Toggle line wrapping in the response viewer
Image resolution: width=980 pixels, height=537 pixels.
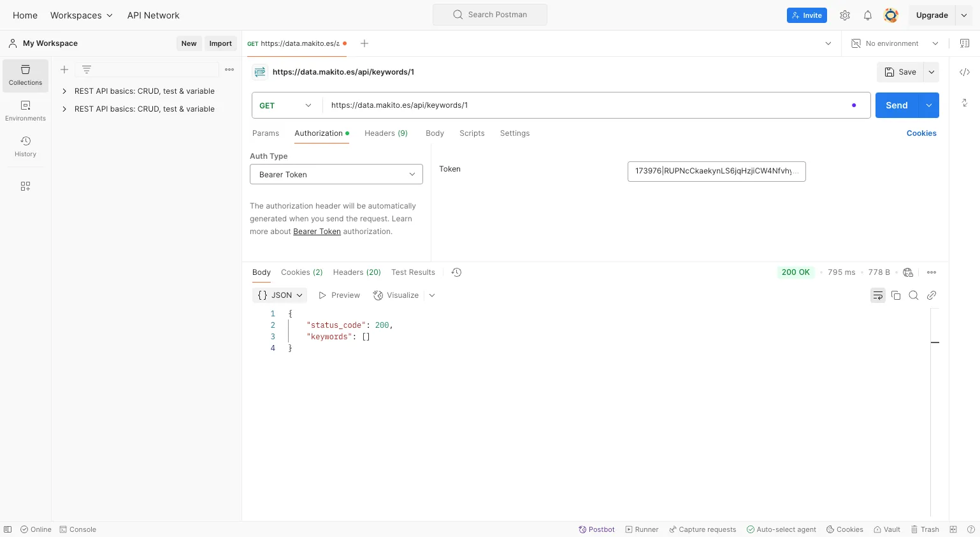[878, 295]
